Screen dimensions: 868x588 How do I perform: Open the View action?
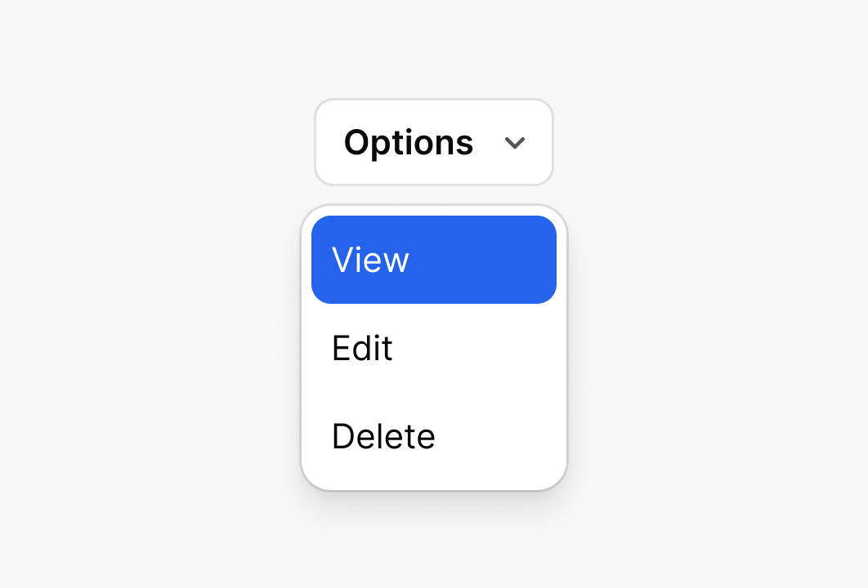point(433,260)
